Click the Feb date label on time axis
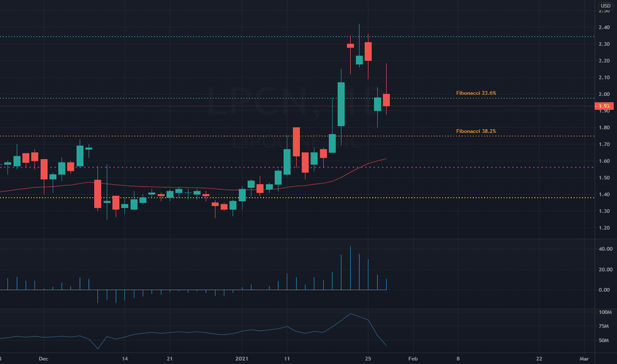This screenshot has width=617, height=364. pyautogui.click(x=413, y=359)
